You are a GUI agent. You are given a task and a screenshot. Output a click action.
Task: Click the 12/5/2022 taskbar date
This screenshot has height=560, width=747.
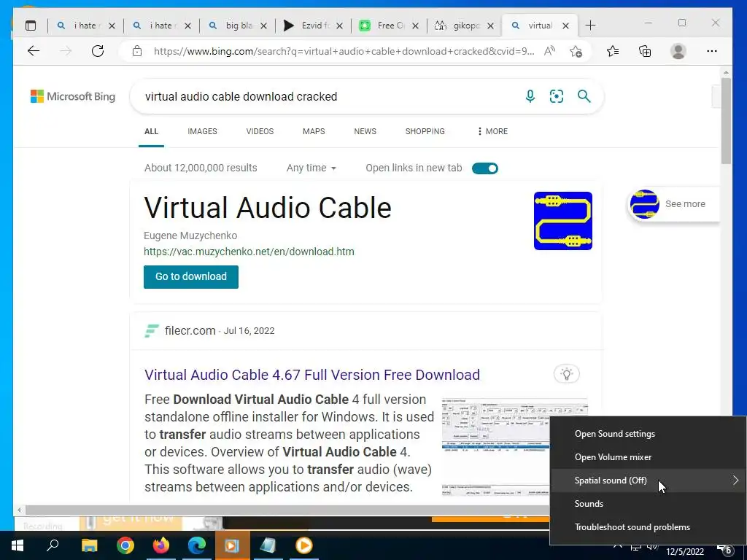pyautogui.click(x=684, y=551)
